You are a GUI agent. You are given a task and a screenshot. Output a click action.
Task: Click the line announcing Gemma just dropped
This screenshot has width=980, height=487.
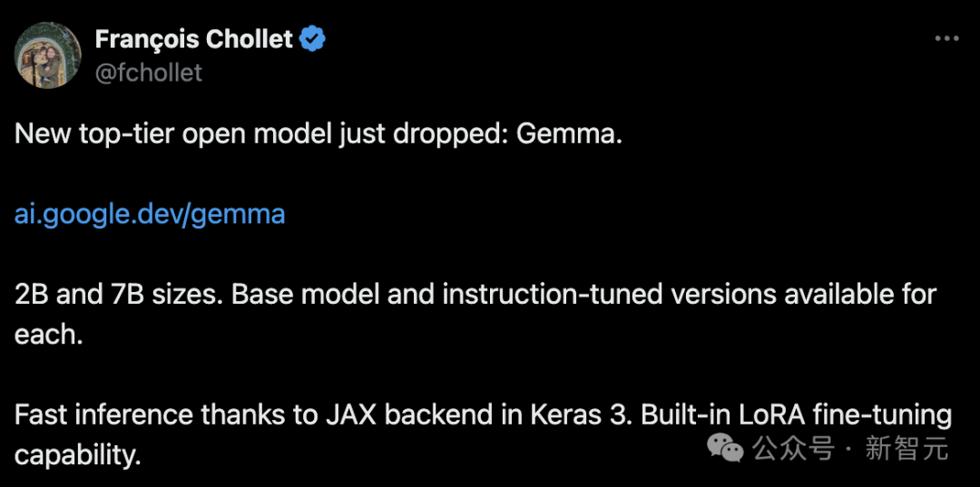coord(318,134)
